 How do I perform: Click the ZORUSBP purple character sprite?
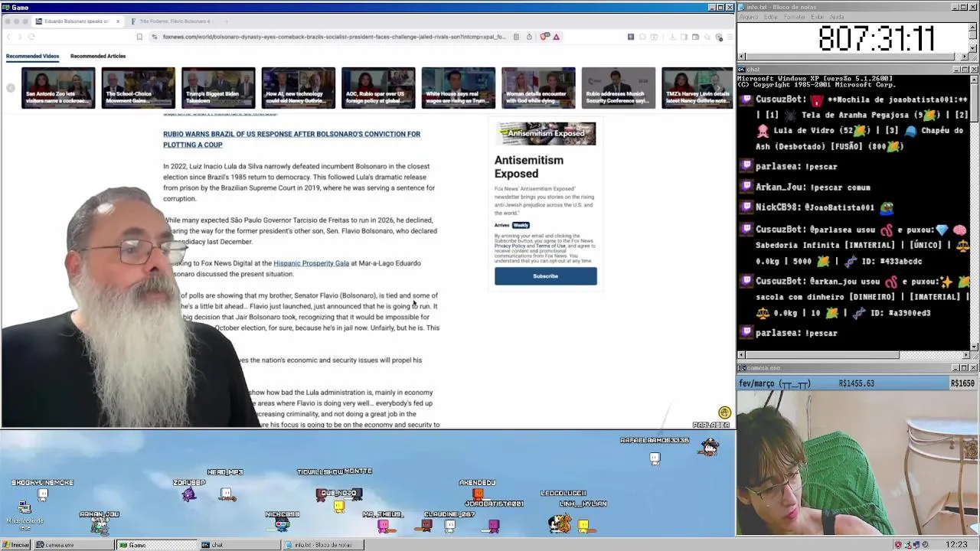(x=189, y=494)
